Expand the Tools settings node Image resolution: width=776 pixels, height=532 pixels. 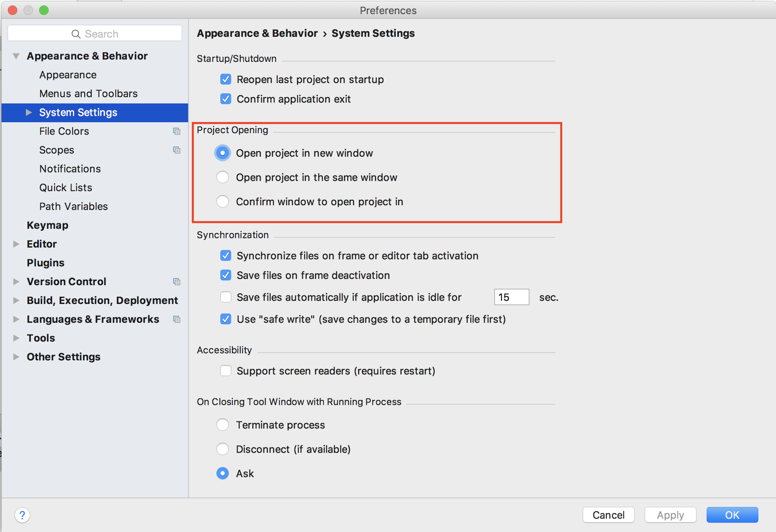[x=16, y=338]
